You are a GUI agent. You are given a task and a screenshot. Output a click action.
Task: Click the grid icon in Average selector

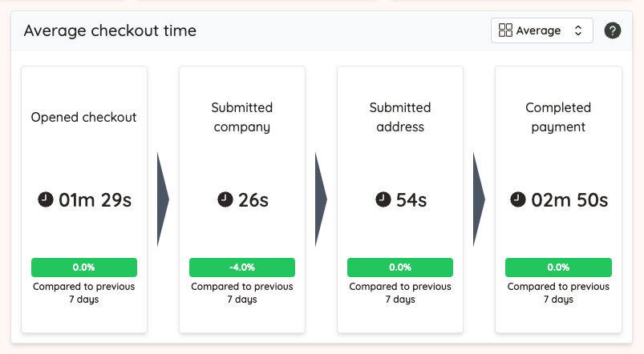point(505,30)
